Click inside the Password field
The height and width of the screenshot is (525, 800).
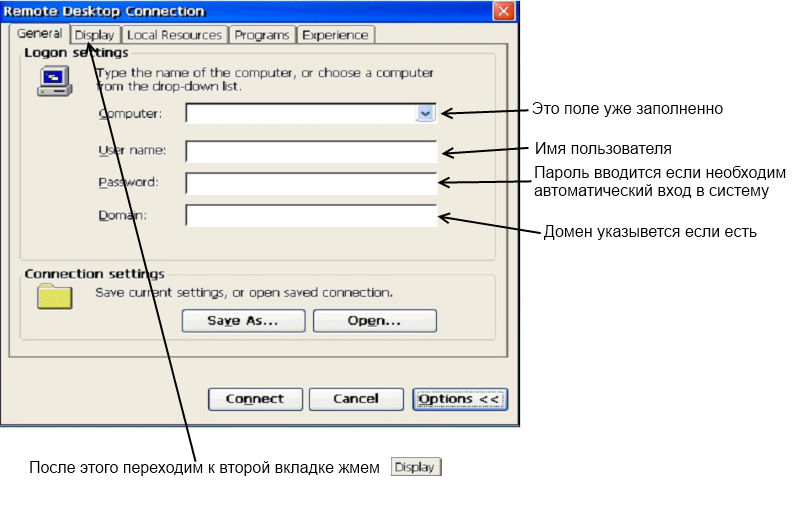(311, 183)
